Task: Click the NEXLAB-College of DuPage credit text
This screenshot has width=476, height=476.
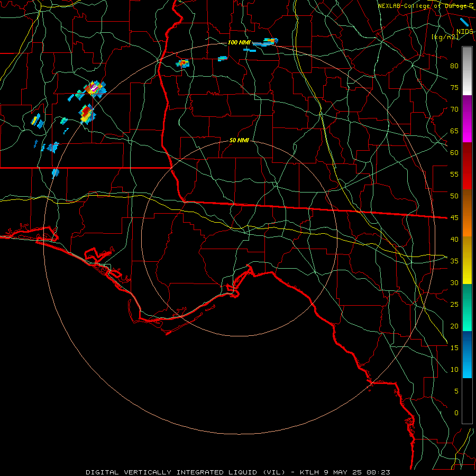Action: [425, 6]
